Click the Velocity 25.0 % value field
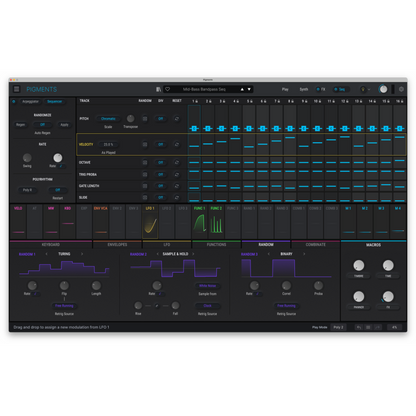Screen dimensions: 416x416 [x=108, y=144]
